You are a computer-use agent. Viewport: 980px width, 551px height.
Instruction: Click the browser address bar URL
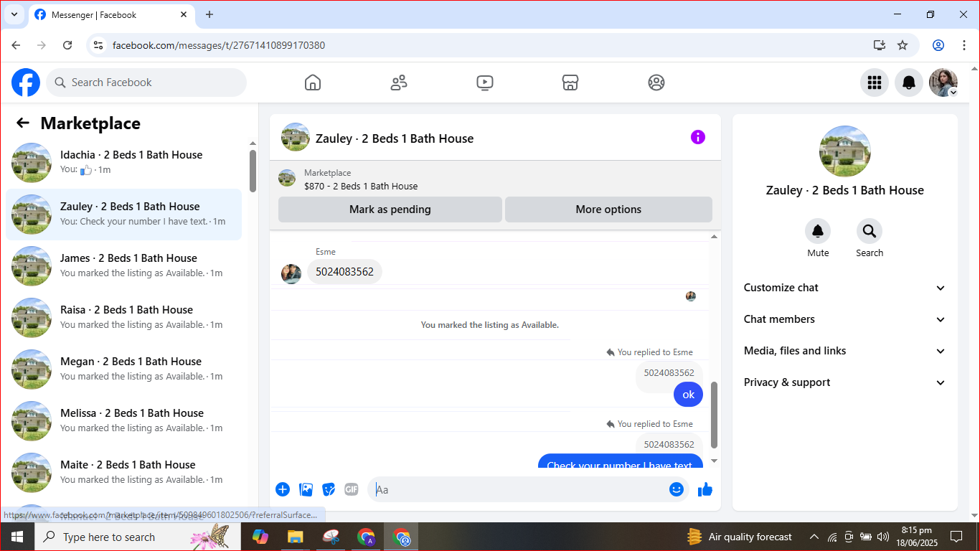219,45
